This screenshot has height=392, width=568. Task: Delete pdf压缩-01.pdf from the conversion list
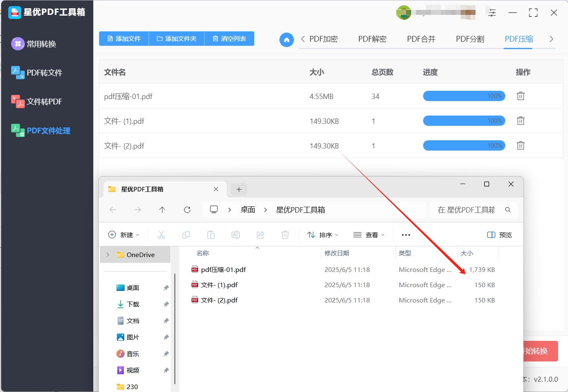coord(521,96)
